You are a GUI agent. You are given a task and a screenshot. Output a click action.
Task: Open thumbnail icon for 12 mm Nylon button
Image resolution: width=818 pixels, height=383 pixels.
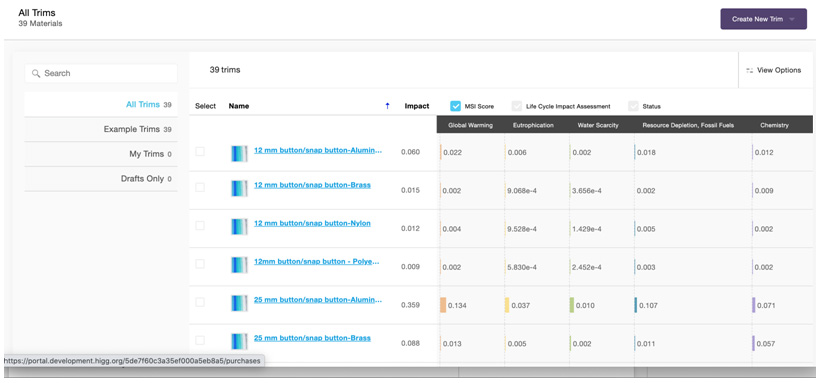(x=239, y=226)
